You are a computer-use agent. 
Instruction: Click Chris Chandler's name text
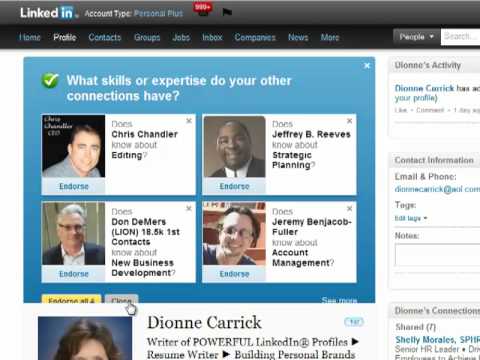pyautogui.click(x=144, y=134)
